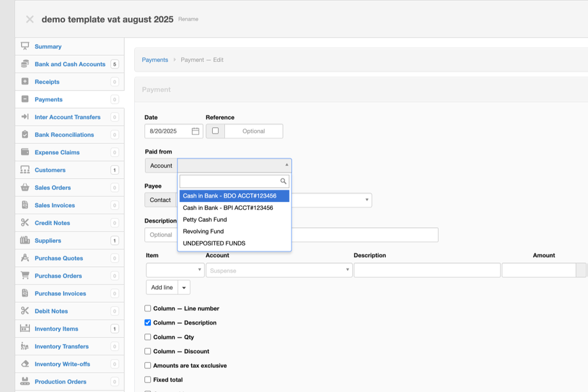The width and height of the screenshot is (588, 392).
Task: Click the Credit Notes scissors icon
Action: point(25,223)
